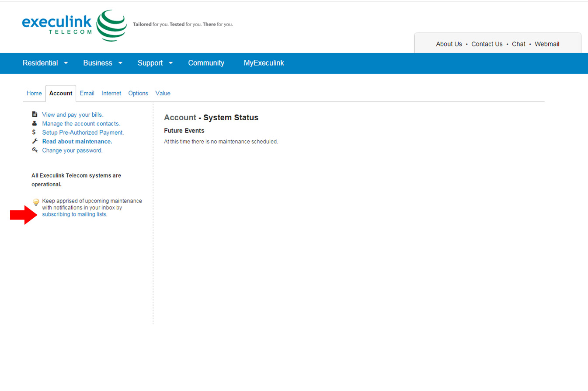
Task: Click the key icon beside Change your password
Action: coord(35,150)
